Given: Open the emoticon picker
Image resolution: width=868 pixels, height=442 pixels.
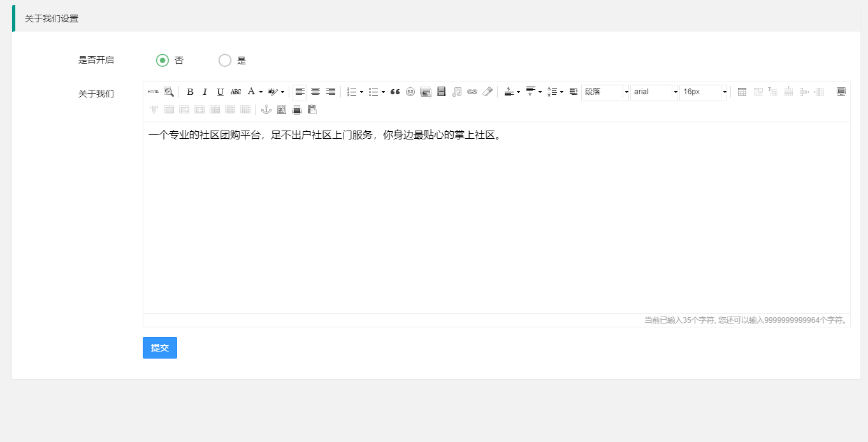Looking at the screenshot, I should (410, 92).
